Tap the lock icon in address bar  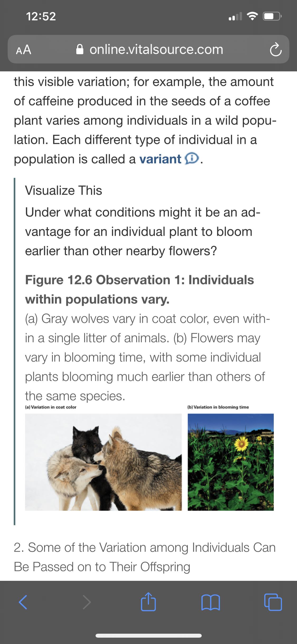80,49
